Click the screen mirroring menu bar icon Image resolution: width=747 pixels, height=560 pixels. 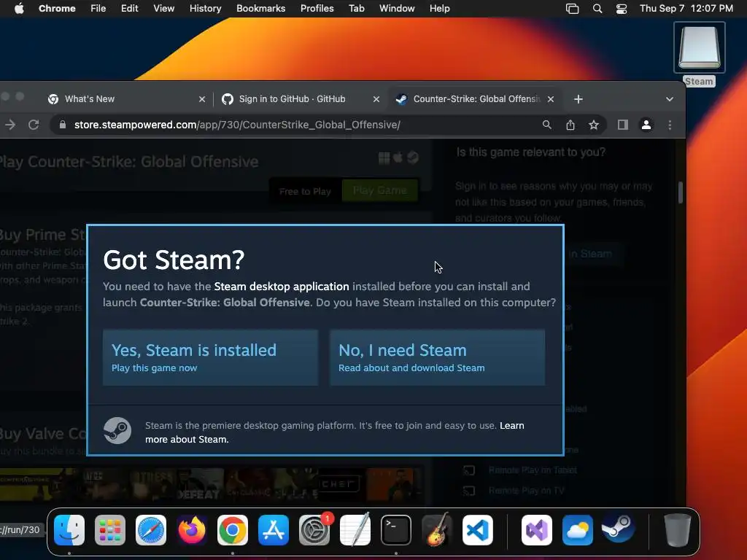[x=572, y=9]
